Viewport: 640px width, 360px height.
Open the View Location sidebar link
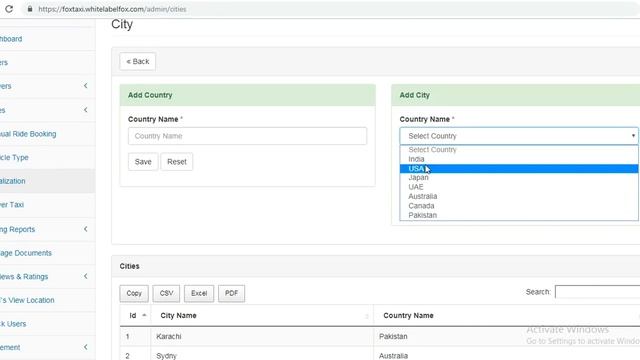[x=27, y=300]
